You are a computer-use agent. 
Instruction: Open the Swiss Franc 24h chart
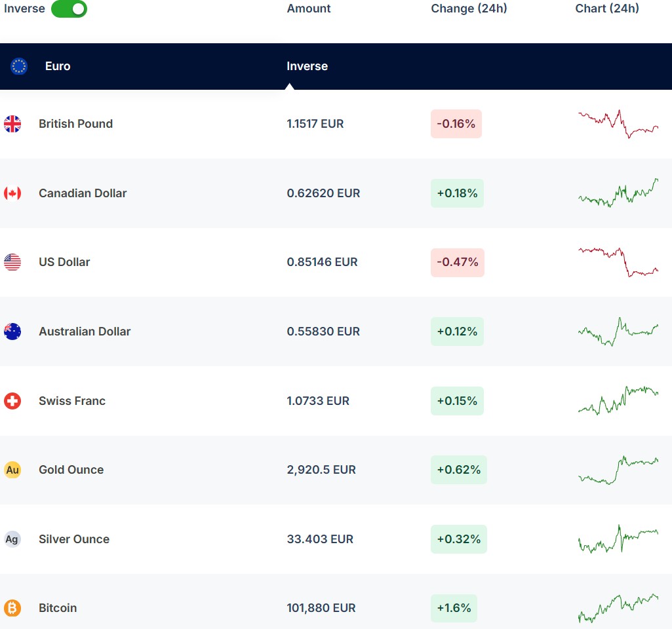[618, 400]
